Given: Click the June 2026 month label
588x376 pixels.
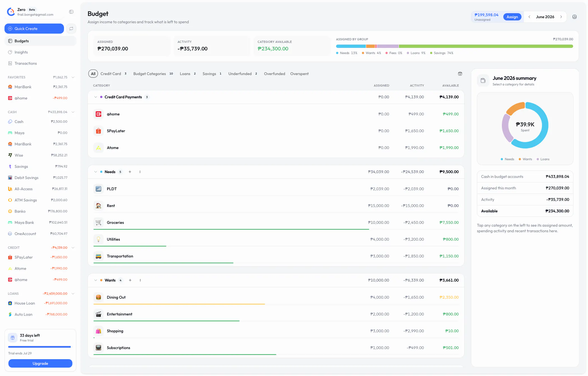Looking at the screenshot, I should click(545, 17).
